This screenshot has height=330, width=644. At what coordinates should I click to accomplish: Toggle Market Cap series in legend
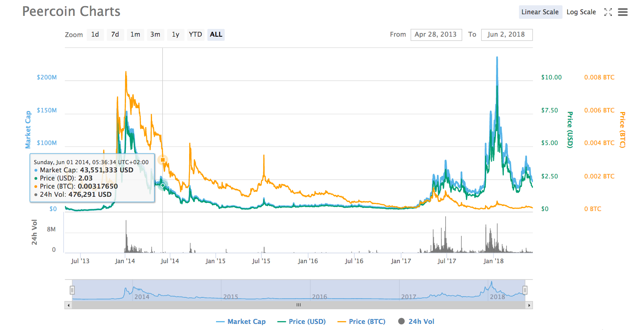[x=241, y=321]
